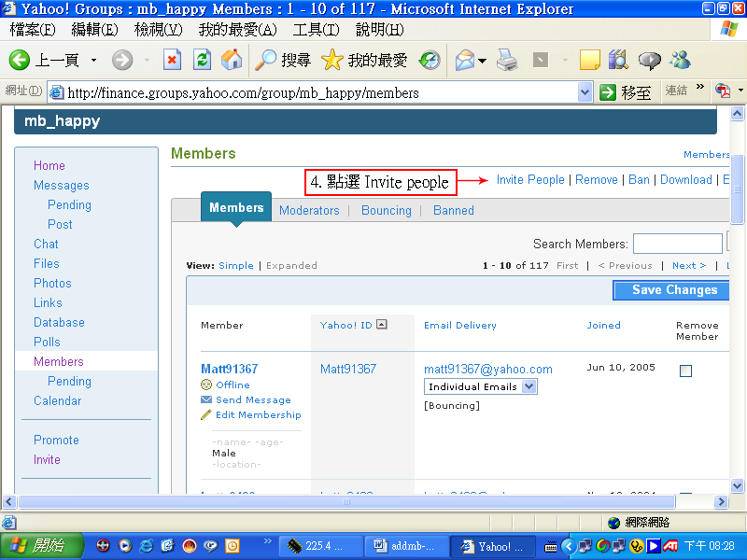Open the History toolbar icon

point(430,61)
